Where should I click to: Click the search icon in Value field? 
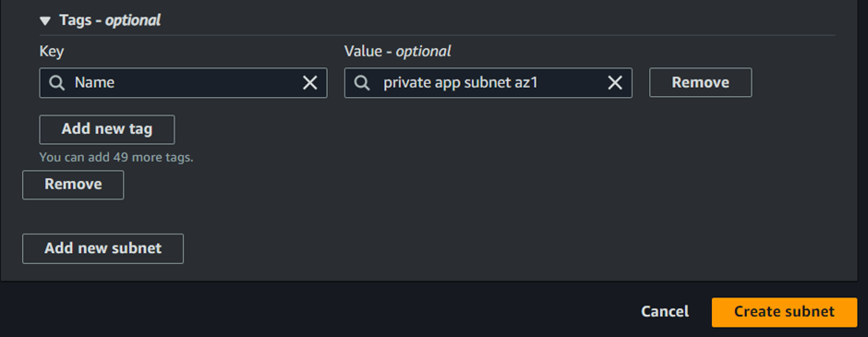coord(362,83)
